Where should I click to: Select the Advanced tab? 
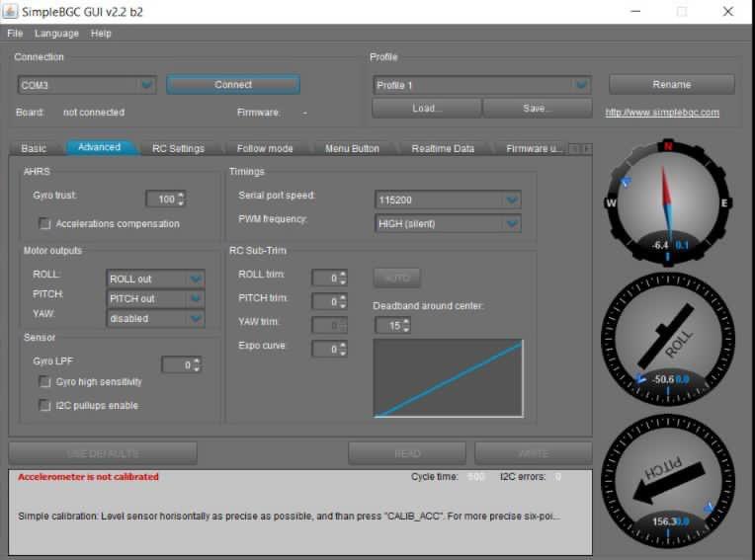100,147
